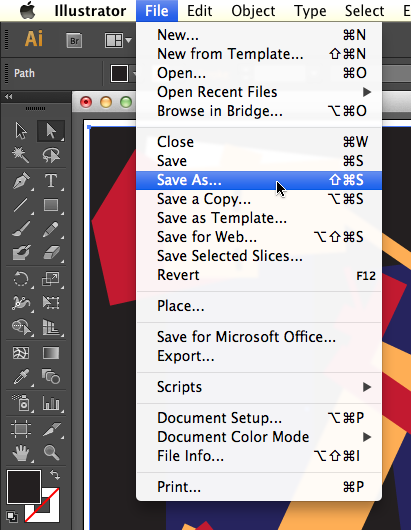Select the Symbol Sprayer tool
Screen dimensions: 411x530
[21, 403]
